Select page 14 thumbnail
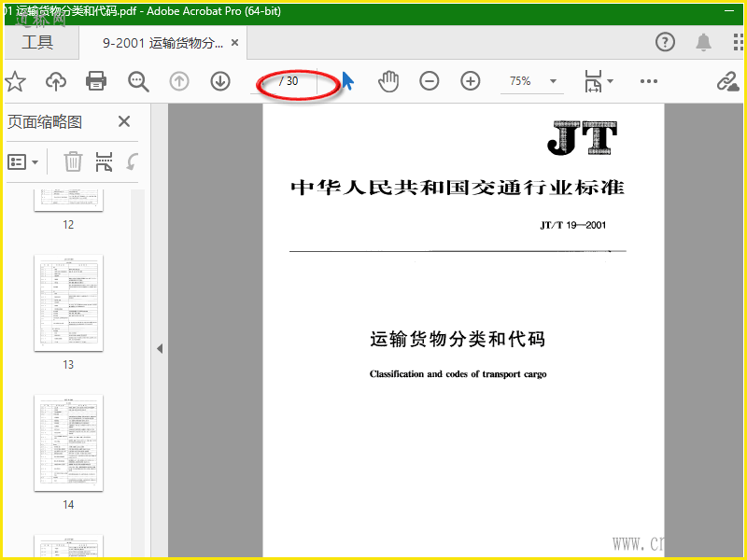Image resolution: width=747 pixels, height=560 pixels. [68, 443]
